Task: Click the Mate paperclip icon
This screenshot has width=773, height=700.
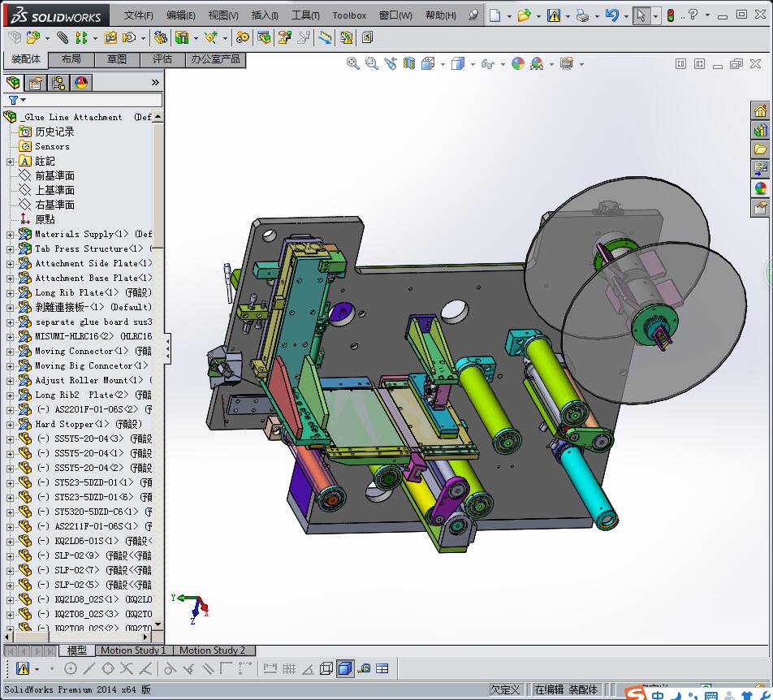Action: coord(63,37)
